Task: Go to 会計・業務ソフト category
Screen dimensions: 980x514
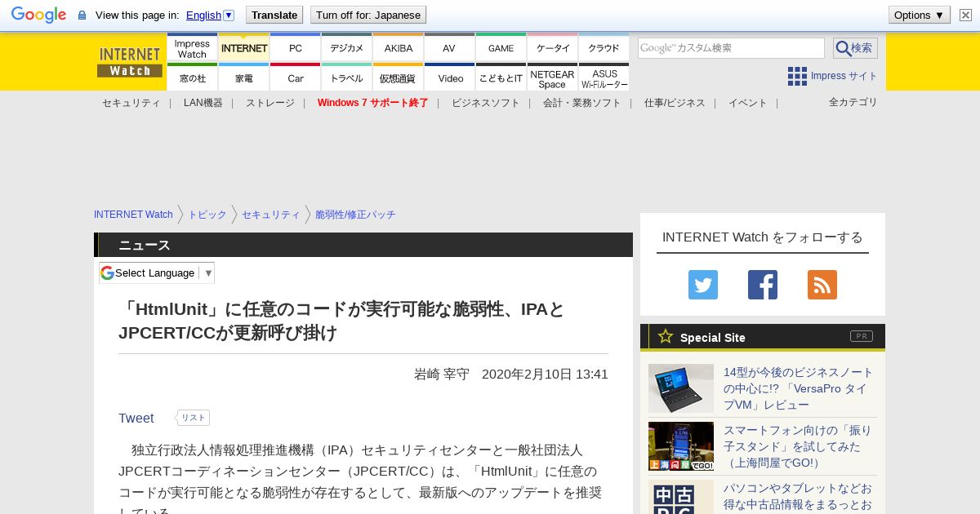Action: pos(581,103)
